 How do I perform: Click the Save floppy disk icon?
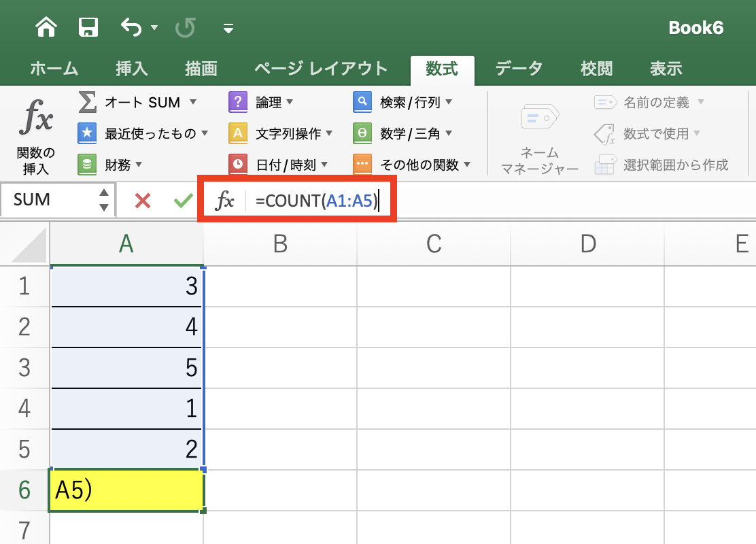point(88,27)
